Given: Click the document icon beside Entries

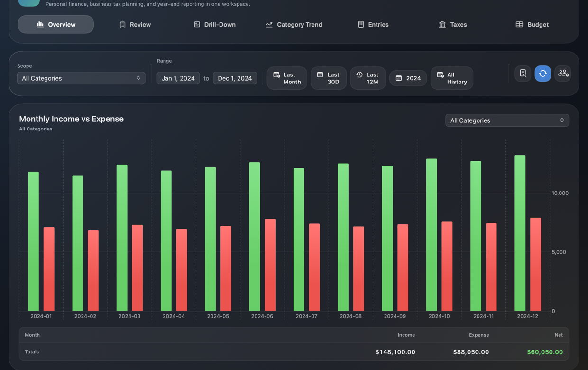Looking at the screenshot, I should click(x=361, y=24).
